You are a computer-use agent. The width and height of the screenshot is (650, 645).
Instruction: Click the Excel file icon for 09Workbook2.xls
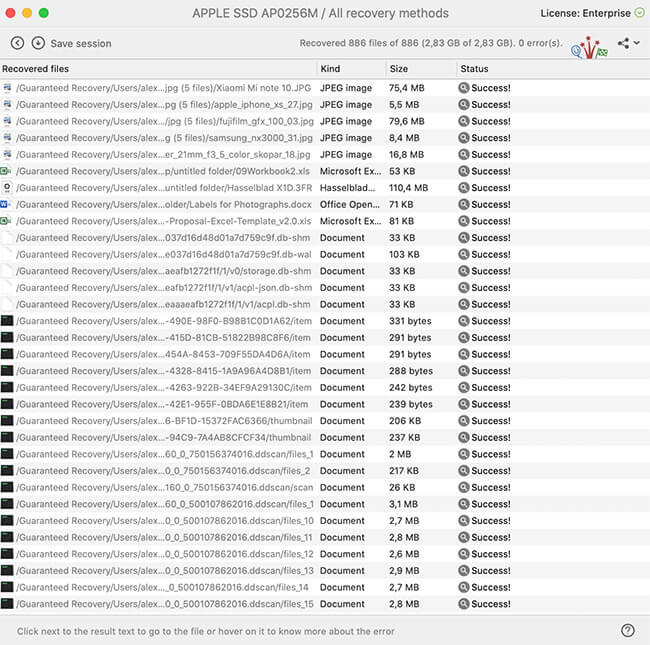6,171
